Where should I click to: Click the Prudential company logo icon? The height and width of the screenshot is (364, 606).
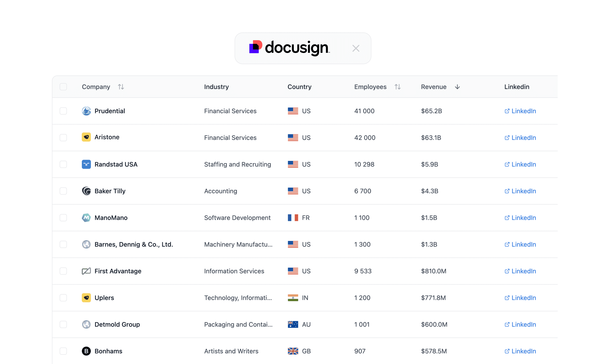[86, 111]
